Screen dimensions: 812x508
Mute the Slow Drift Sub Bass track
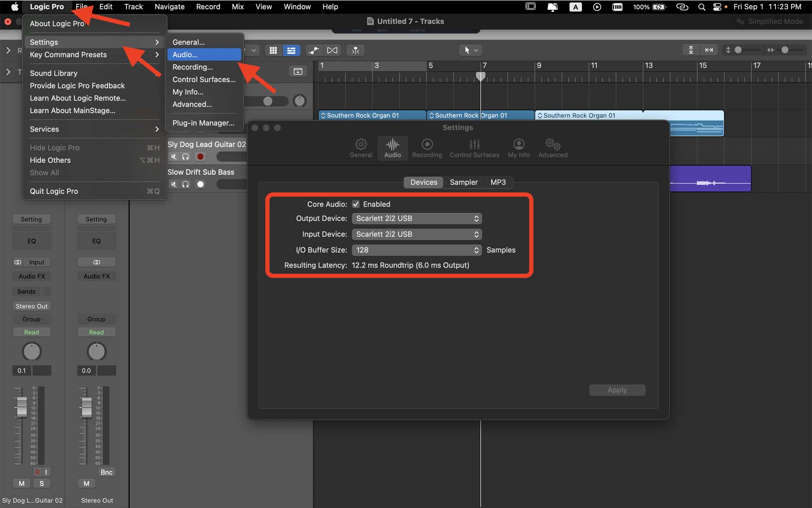tap(174, 184)
